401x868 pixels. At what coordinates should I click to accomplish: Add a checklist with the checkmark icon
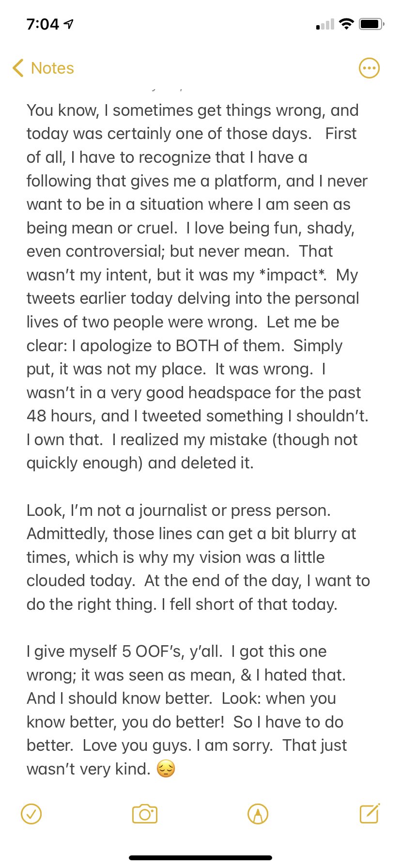pyautogui.click(x=31, y=814)
